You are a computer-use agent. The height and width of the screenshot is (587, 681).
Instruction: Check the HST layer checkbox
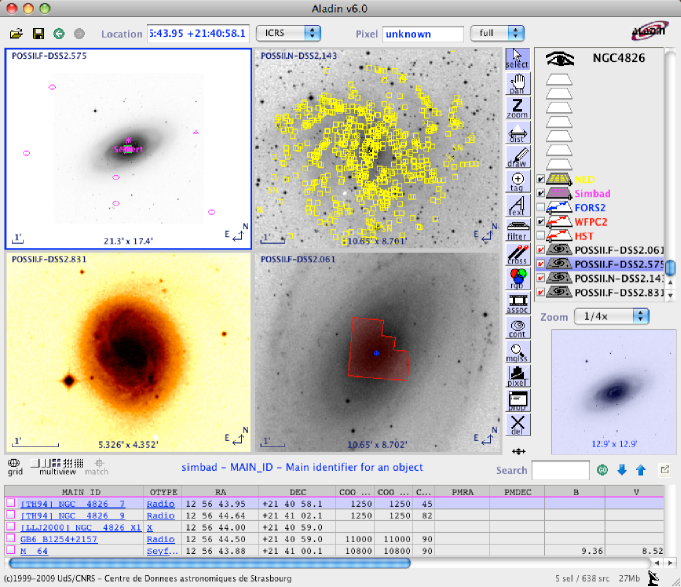(x=541, y=235)
